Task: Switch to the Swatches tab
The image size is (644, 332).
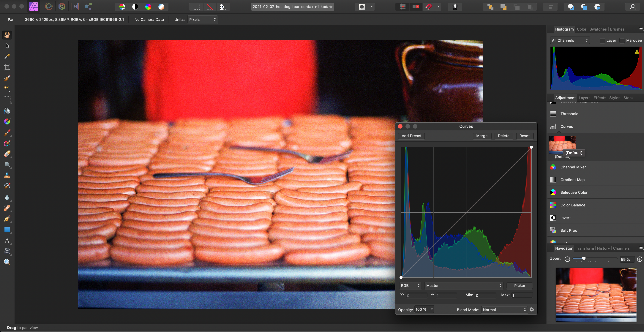Action: click(x=598, y=29)
